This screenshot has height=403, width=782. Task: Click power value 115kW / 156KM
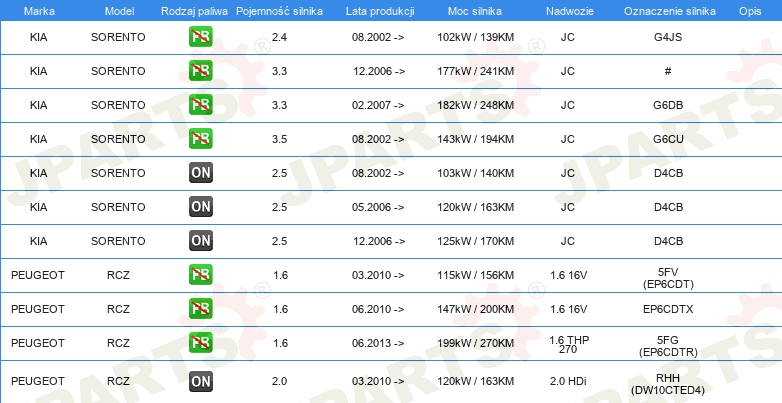click(475, 275)
